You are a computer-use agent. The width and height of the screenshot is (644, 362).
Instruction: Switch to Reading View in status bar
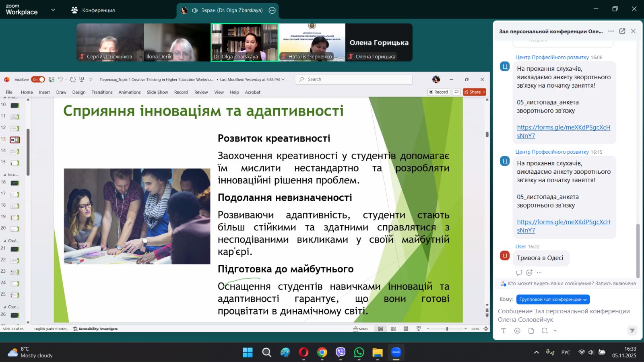[406, 329]
